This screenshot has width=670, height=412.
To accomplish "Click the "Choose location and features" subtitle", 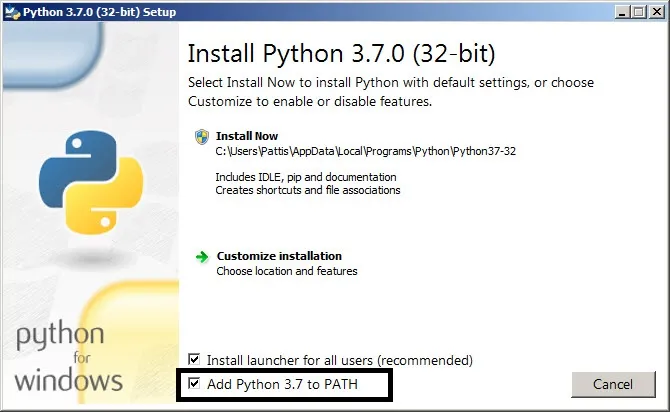I will pyautogui.click(x=286, y=271).
